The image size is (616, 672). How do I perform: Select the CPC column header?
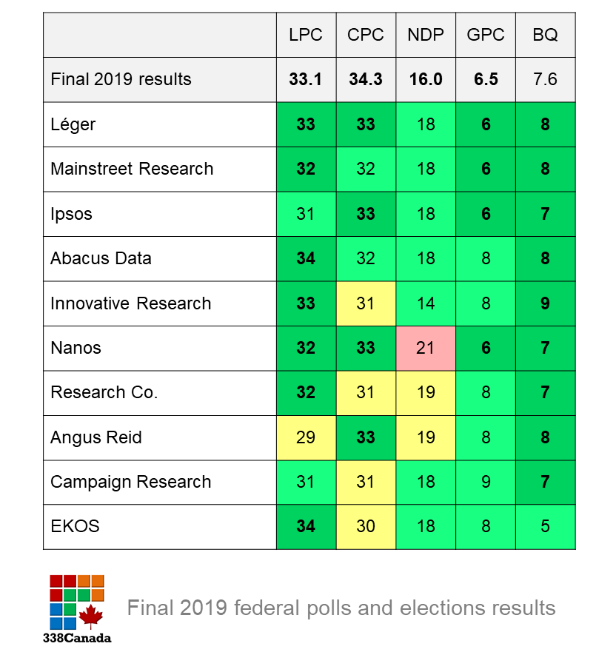(366, 35)
